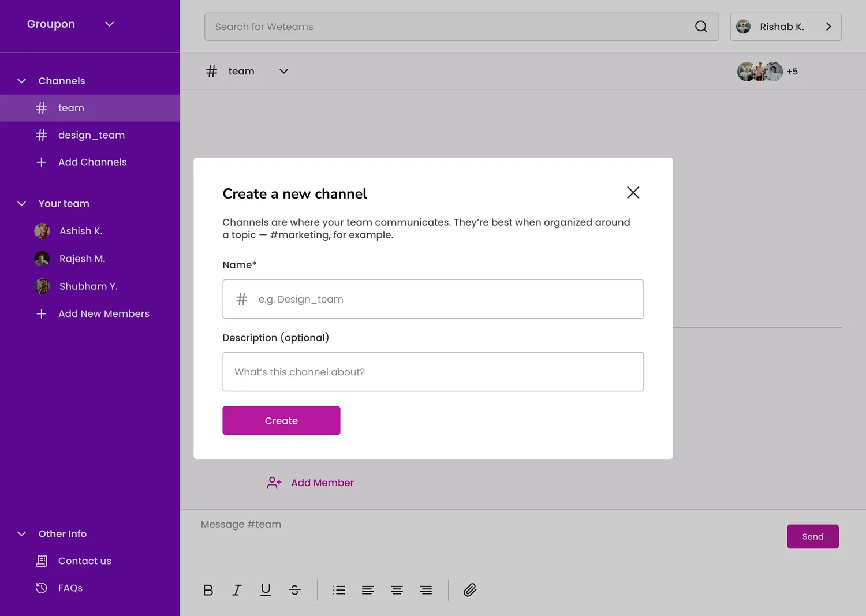Attach a file with the paperclip
This screenshot has width=866, height=616.
tap(470, 590)
